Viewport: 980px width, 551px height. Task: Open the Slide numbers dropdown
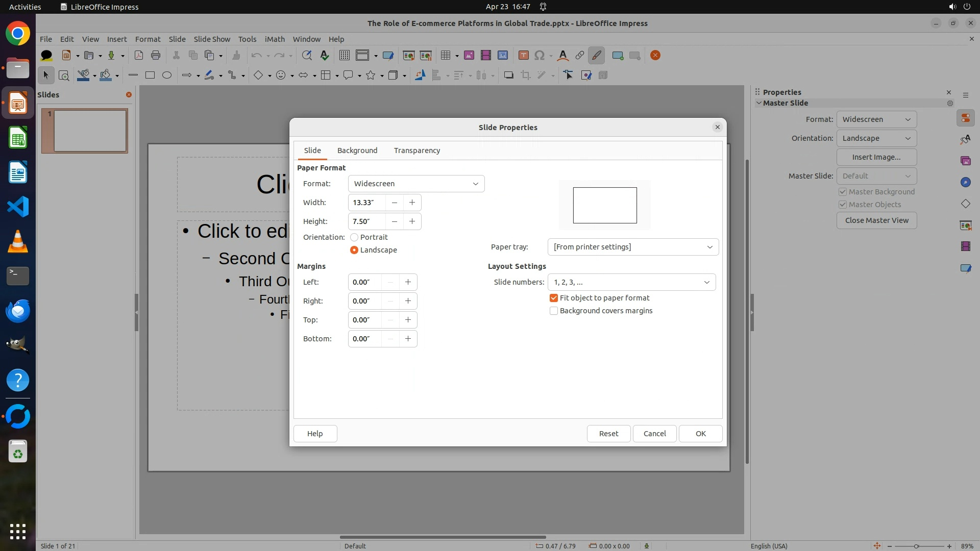click(631, 282)
